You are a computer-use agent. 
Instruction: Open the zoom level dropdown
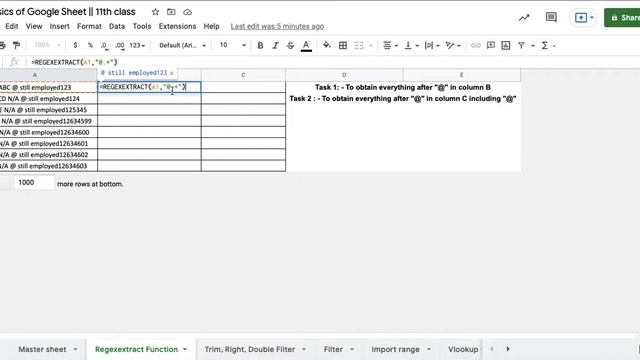point(47,45)
